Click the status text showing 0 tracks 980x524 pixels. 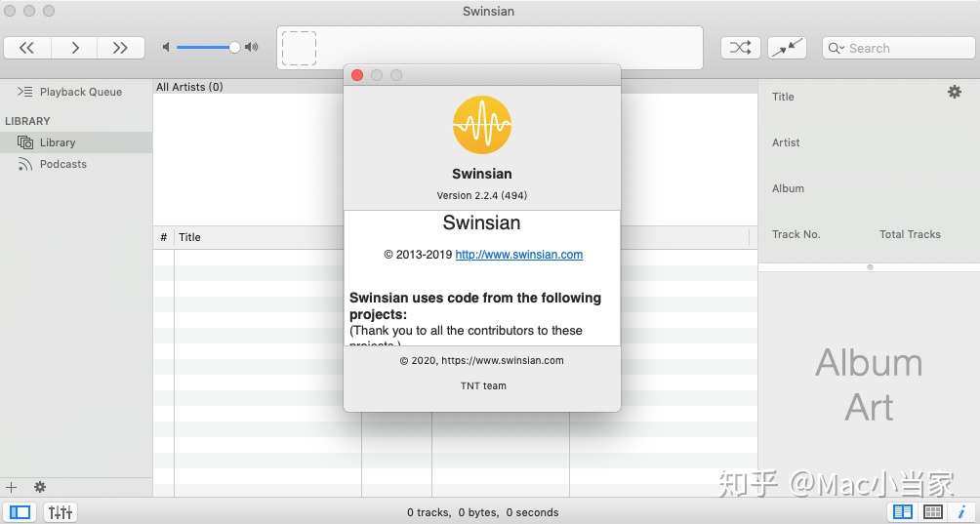(482, 512)
